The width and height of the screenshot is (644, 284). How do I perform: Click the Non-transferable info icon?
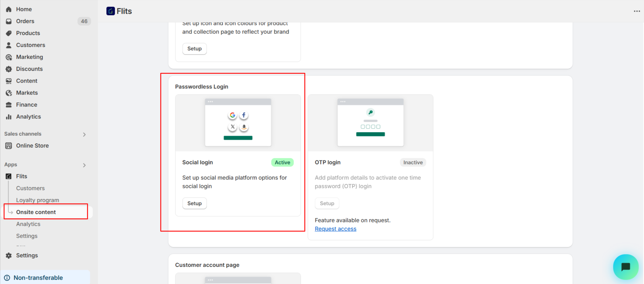coord(7,278)
